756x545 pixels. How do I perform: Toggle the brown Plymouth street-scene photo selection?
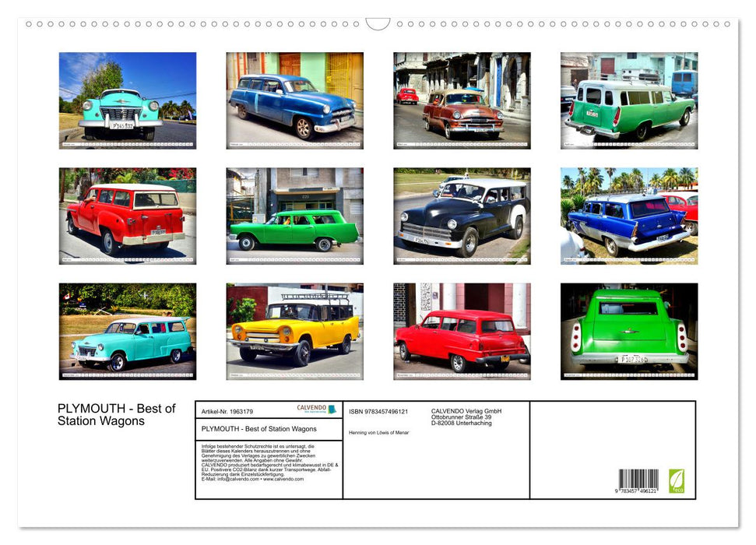click(462, 100)
